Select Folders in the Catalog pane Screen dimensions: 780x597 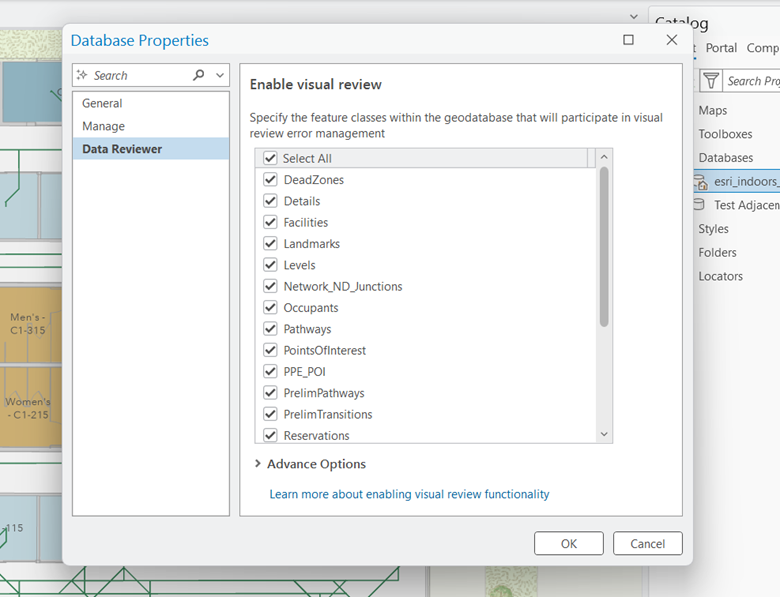tap(717, 253)
